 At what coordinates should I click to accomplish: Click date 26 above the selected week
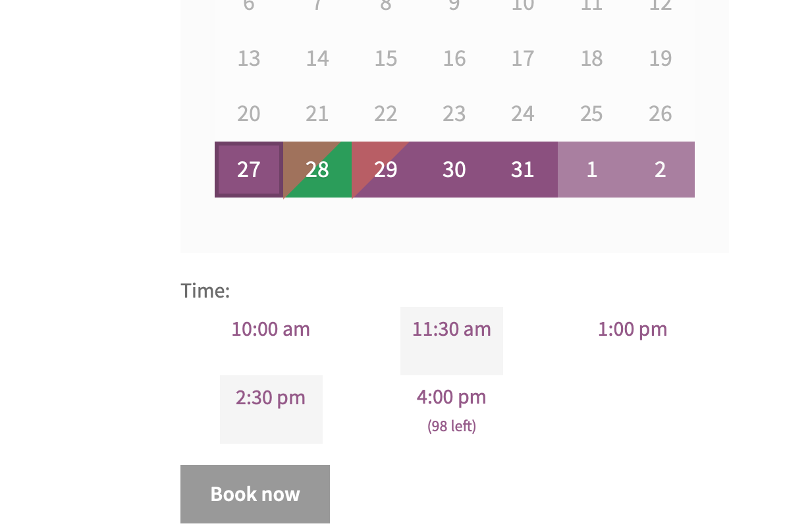click(x=660, y=113)
